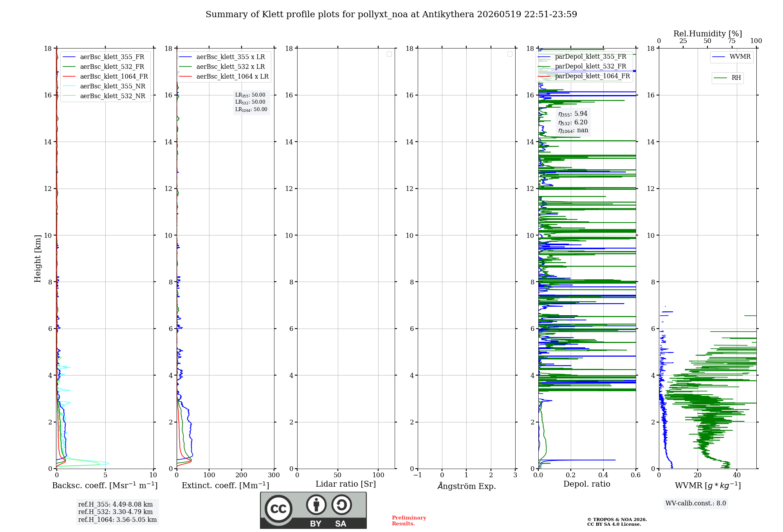Click the Backsc. coeff. axis label
The image size is (783, 532).
pyautogui.click(x=105, y=485)
